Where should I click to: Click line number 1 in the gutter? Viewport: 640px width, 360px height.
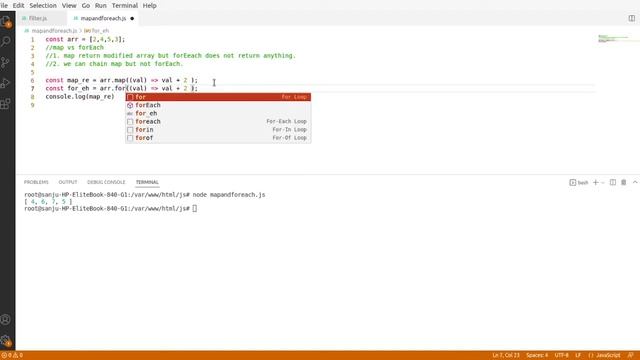click(x=32, y=40)
